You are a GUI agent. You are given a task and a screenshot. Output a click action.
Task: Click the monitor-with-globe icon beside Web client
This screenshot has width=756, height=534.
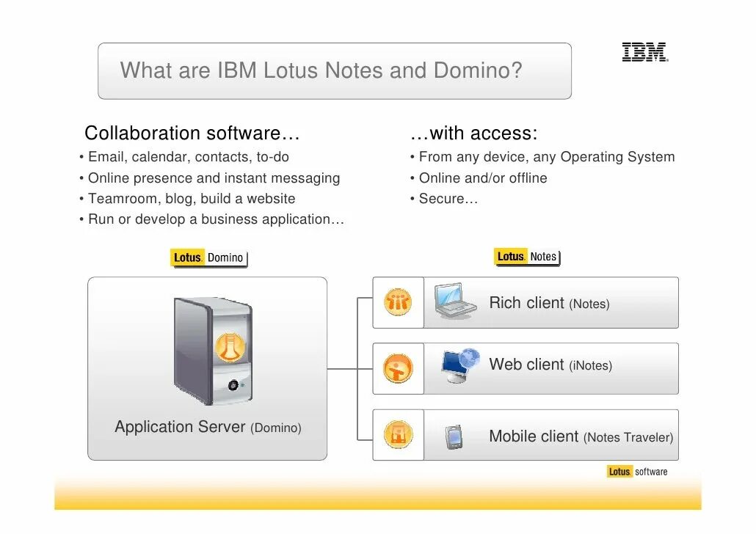click(460, 366)
